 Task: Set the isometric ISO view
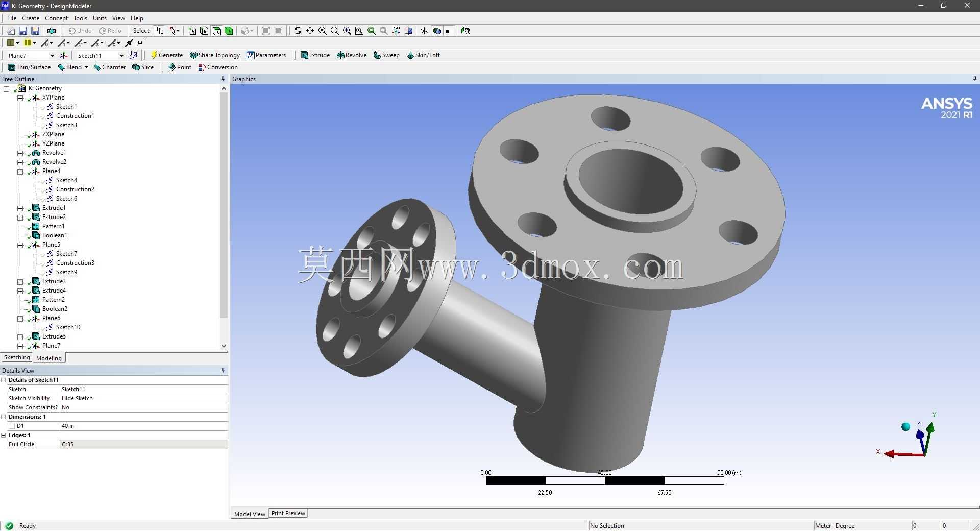click(396, 31)
